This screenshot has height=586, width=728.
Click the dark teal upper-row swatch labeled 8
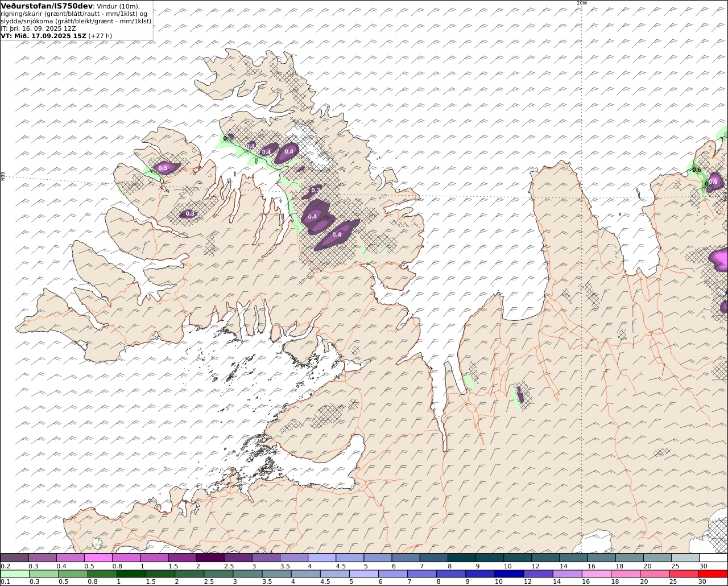(462, 558)
